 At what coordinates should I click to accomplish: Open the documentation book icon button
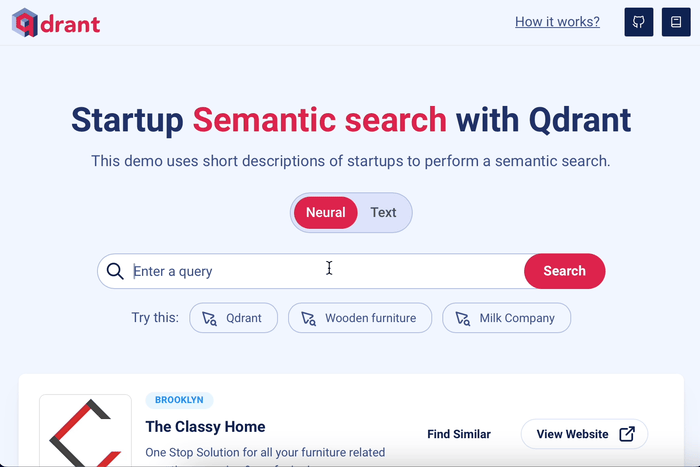pyautogui.click(x=676, y=22)
